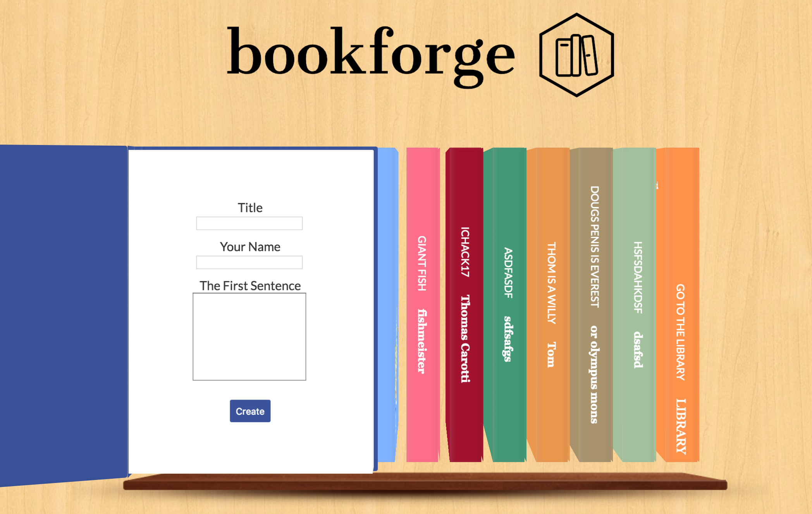Click the light blue book spine
This screenshot has height=514, width=812.
tap(388, 305)
